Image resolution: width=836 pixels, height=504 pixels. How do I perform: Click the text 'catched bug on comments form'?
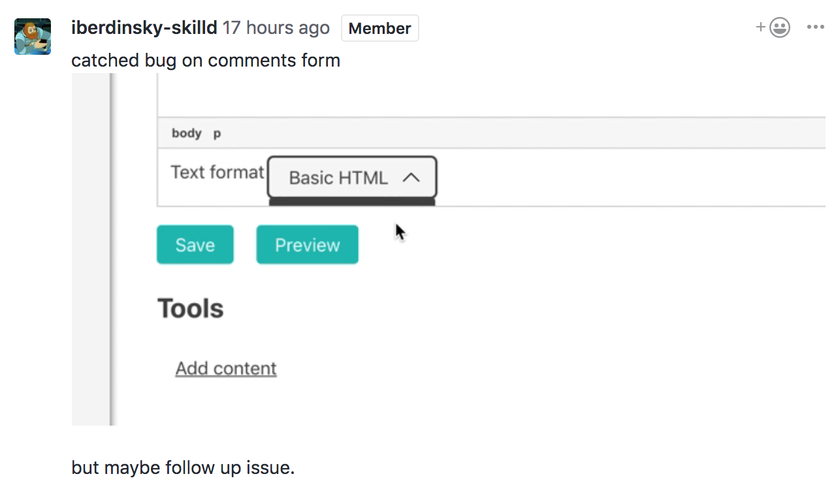click(206, 61)
